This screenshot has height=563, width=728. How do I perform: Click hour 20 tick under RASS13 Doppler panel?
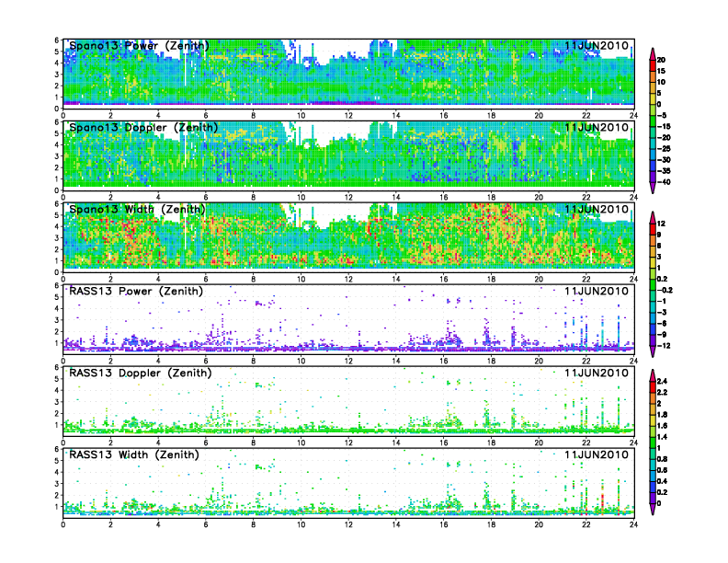coord(539,442)
